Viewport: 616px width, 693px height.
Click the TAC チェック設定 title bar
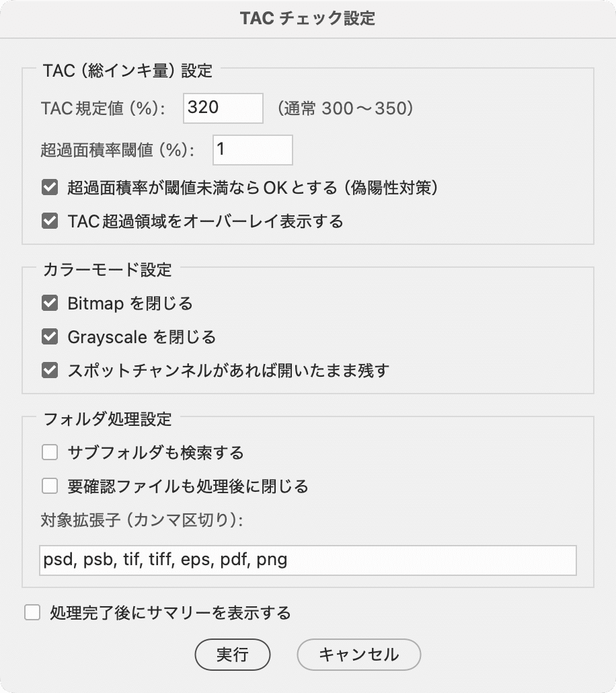click(x=308, y=19)
